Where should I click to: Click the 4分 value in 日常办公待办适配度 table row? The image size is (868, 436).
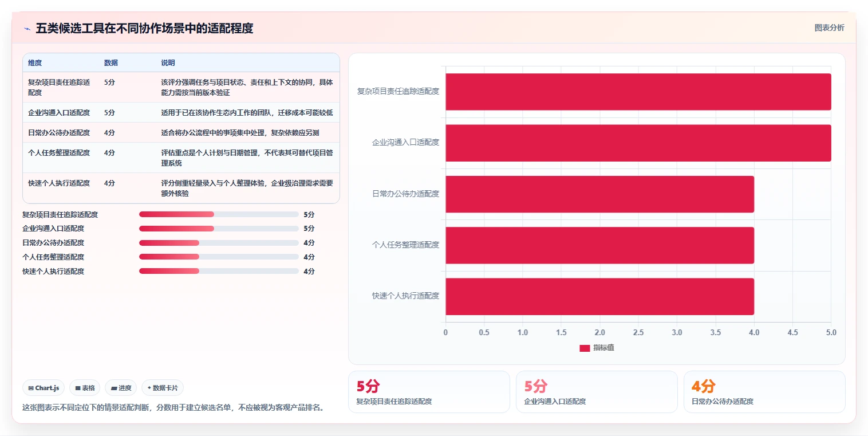click(x=109, y=132)
